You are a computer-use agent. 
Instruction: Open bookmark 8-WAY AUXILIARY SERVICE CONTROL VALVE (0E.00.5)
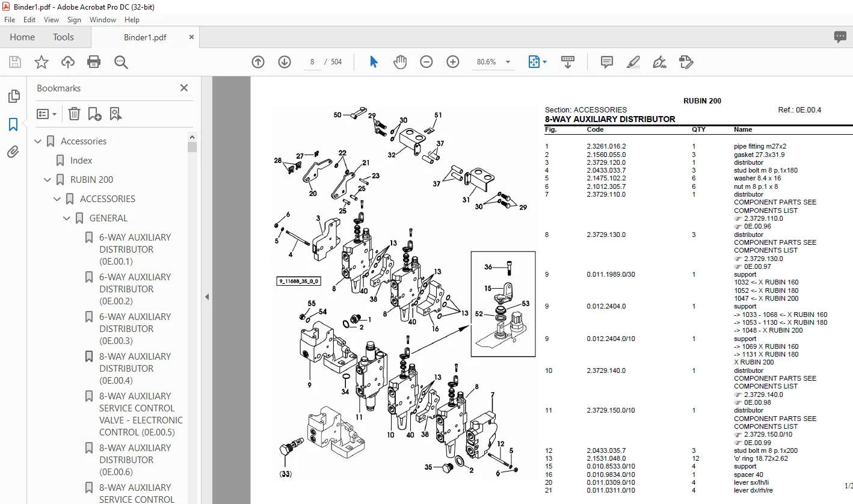click(141, 414)
